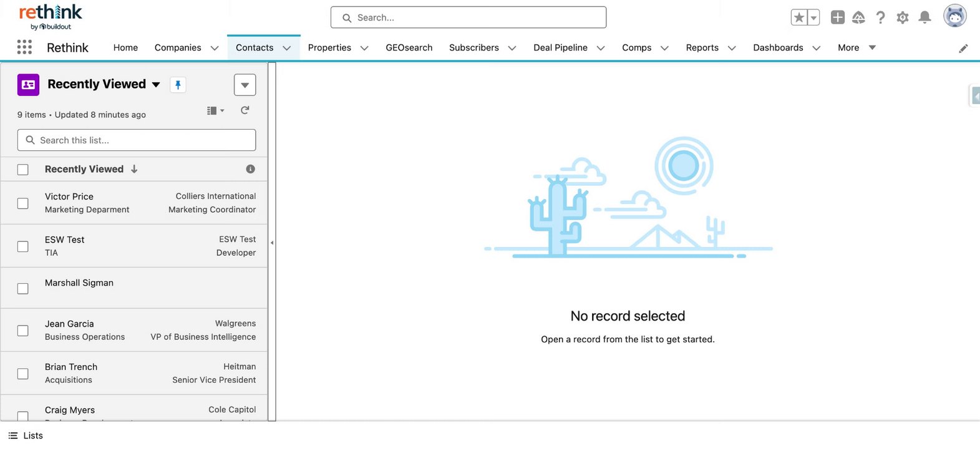Click the edit navigation pencil icon

(964, 48)
